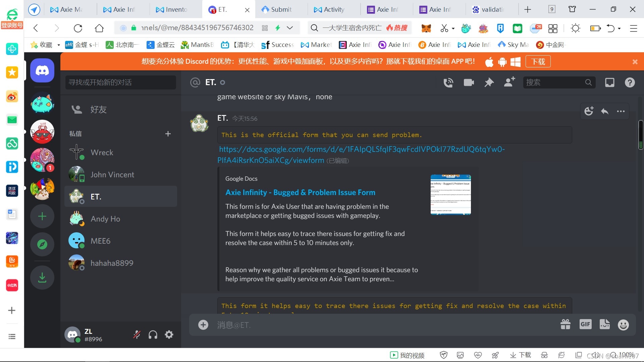Toggle headphone deafen for ZL
This screenshot has width=644, height=362.
[153, 335]
